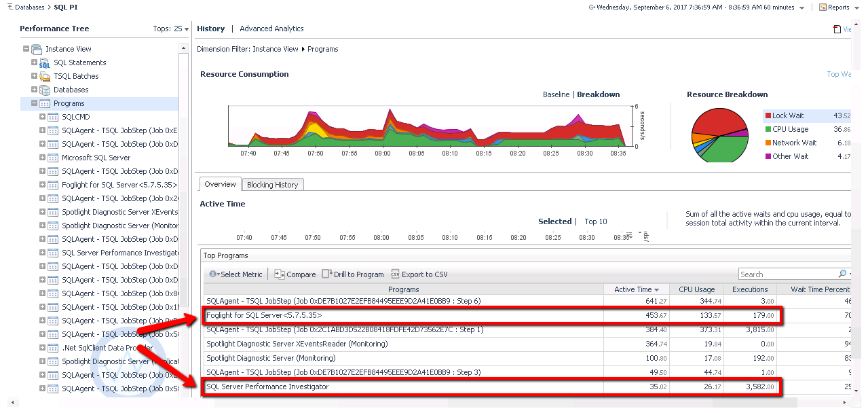Choose Top 10 in Active Time view

click(596, 221)
